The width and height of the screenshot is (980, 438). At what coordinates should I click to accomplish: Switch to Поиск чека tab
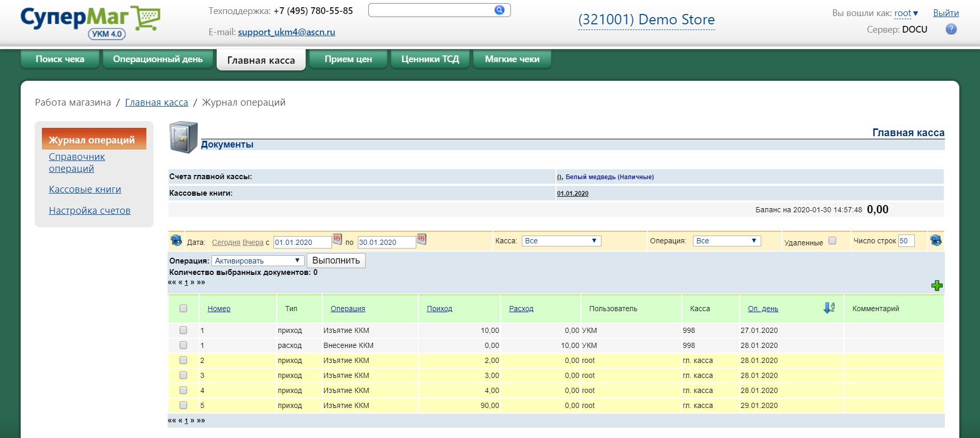(x=60, y=59)
